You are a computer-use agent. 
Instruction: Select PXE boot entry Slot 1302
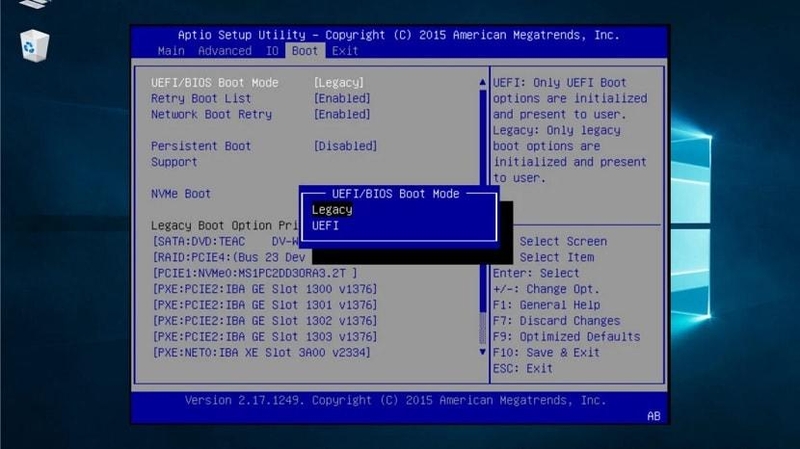[265, 320]
